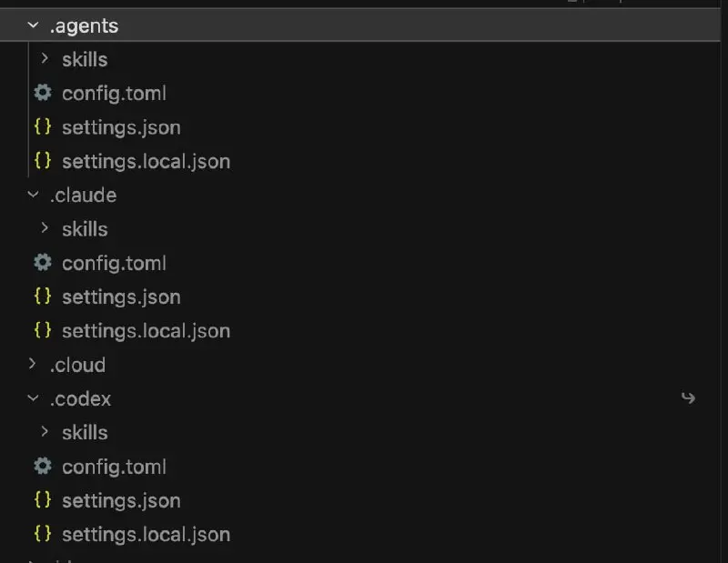This screenshot has height=563, width=728.
Task: Collapse the .codex folder chevron
Action: tap(33, 397)
